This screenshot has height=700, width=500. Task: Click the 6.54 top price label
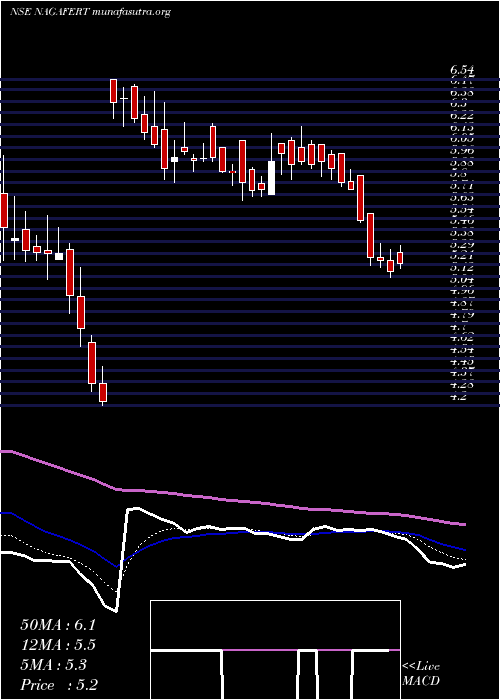pyautogui.click(x=462, y=71)
